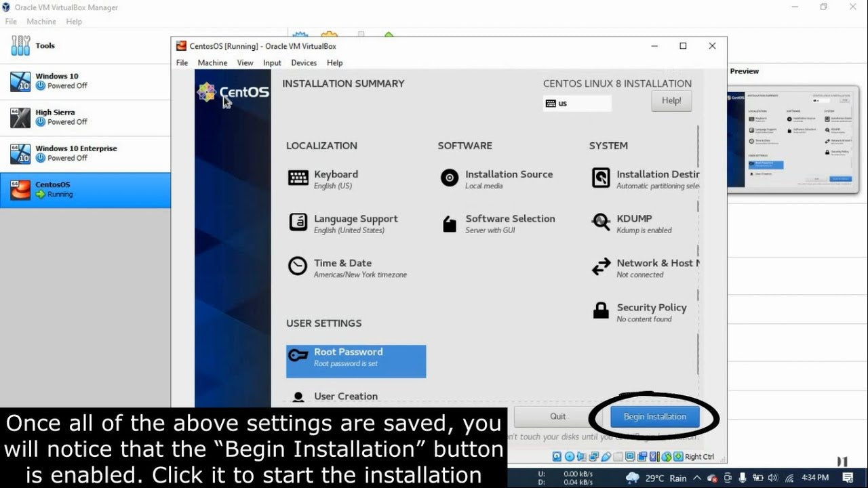This screenshot has height=488, width=868.
Task: Select Windows 10 virtual machine
Action: (85, 81)
